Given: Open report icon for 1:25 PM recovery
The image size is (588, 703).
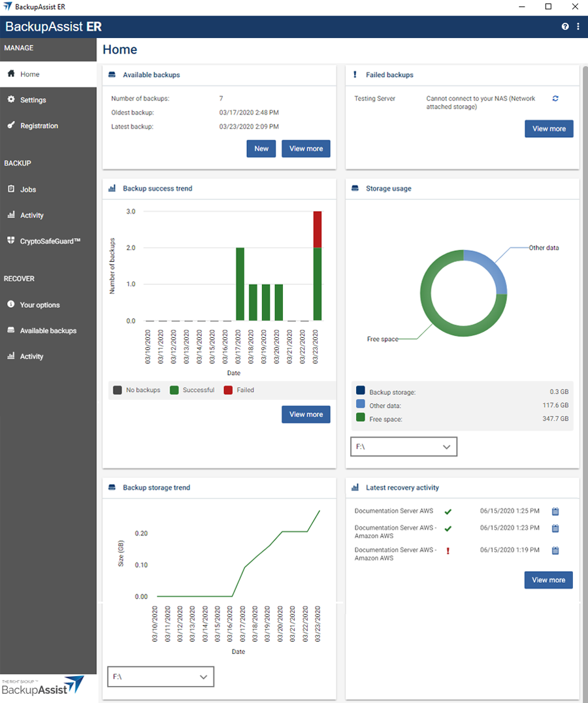Looking at the screenshot, I should click(x=555, y=511).
